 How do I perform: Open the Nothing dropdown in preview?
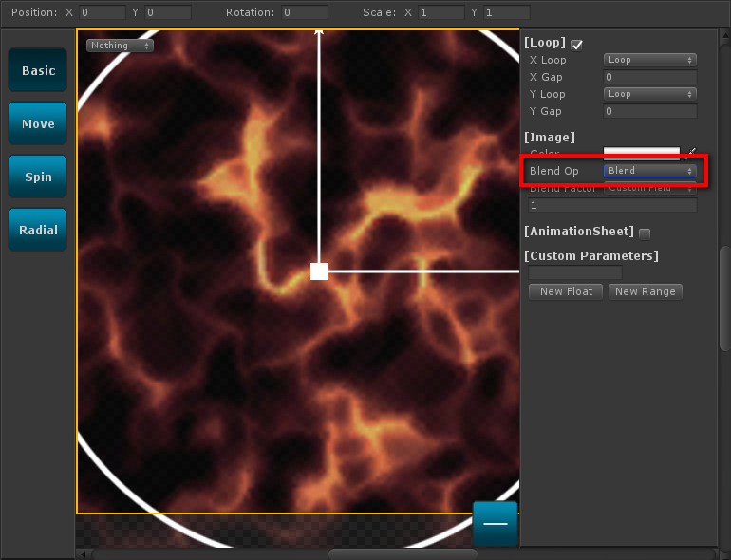(x=120, y=46)
